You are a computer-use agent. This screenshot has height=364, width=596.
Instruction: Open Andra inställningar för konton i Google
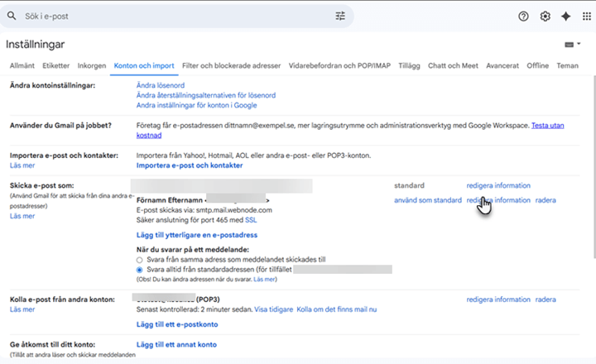pos(196,105)
